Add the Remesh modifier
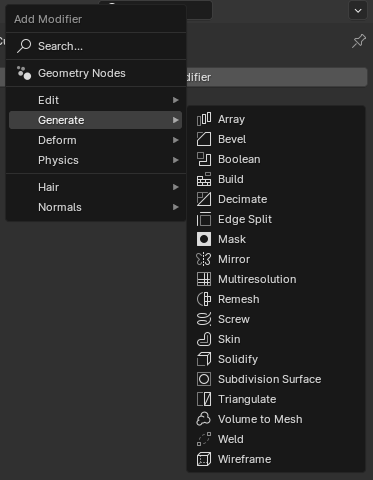Image resolution: width=373 pixels, height=480 pixels. pyautogui.click(x=276, y=299)
